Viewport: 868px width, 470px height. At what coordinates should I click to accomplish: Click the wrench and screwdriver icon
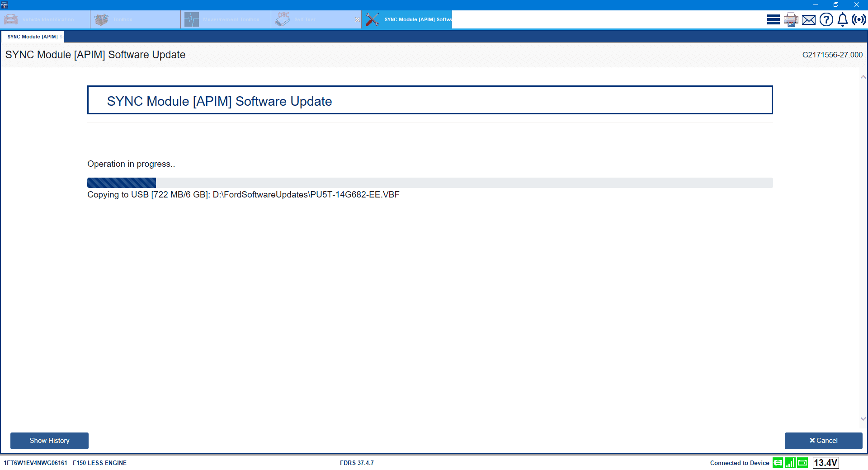click(372, 19)
